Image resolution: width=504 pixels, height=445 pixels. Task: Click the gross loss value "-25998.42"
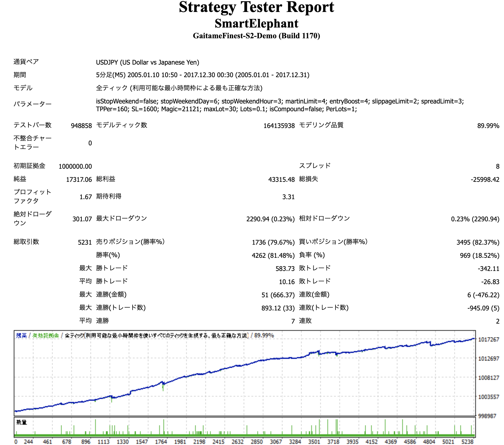tap(485, 179)
